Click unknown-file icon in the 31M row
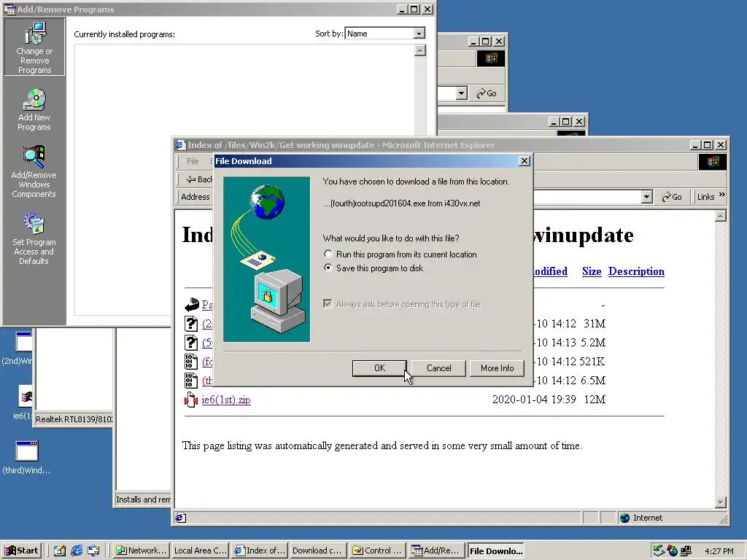Image resolution: width=747 pixels, height=560 pixels. pyautogui.click(x=191, y=323)
